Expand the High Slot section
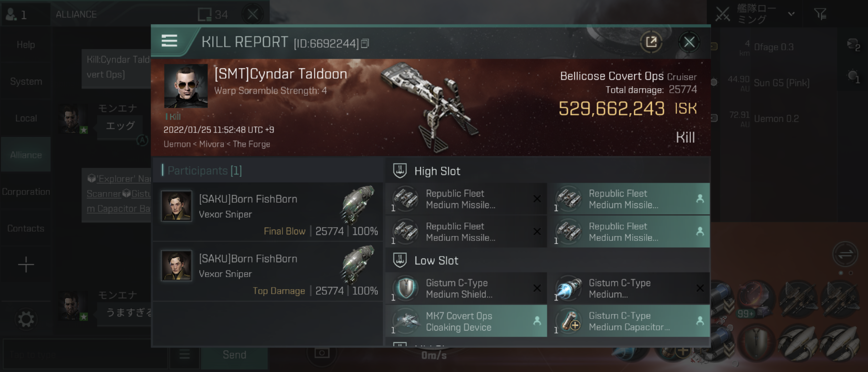The height and width of the screenshot is (372, 868). point(437,170)
